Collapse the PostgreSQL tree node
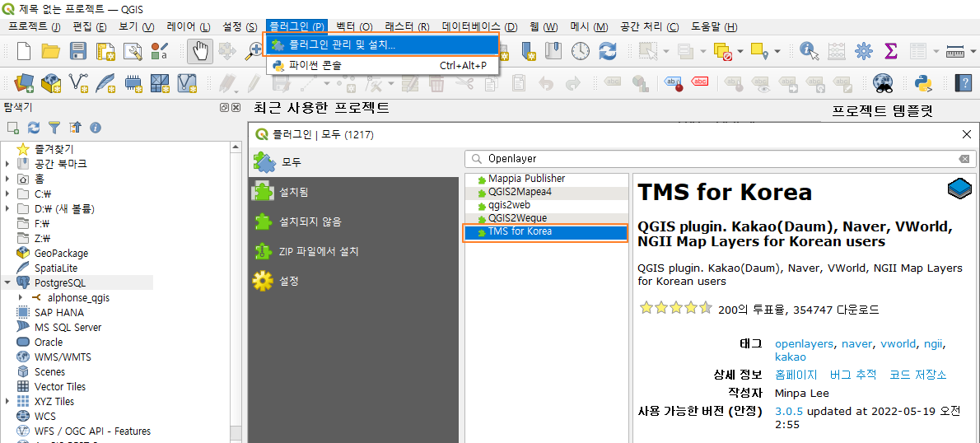 point(7,283)
